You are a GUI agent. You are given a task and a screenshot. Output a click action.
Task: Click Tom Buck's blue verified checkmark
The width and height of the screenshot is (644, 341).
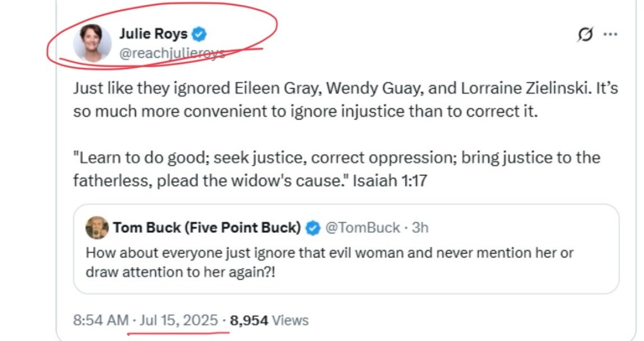[x=313, y=228]
